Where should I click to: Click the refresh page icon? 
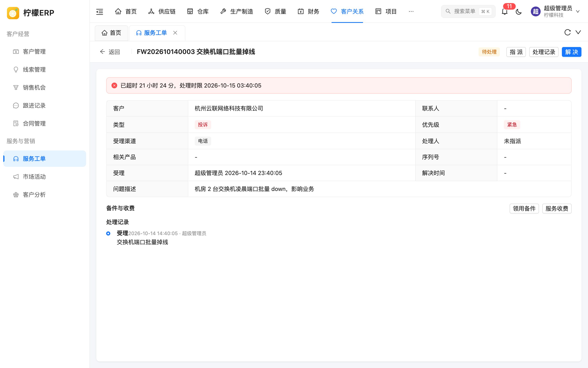pos(567,32)
